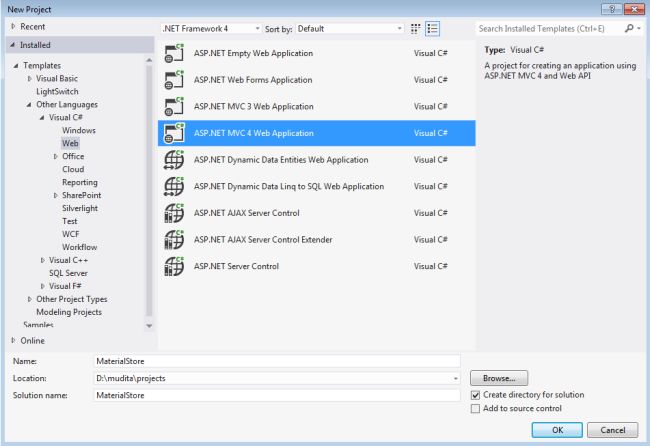Expand the Office node arrow
Image resolution: width=650 pixels, height=446 pixels.
click(x=56, y=156)
